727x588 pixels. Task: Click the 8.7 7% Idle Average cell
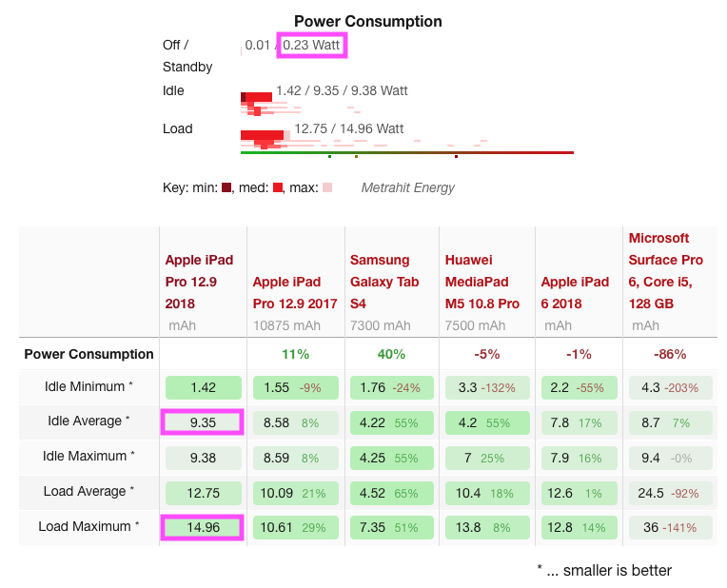point(671,422)
